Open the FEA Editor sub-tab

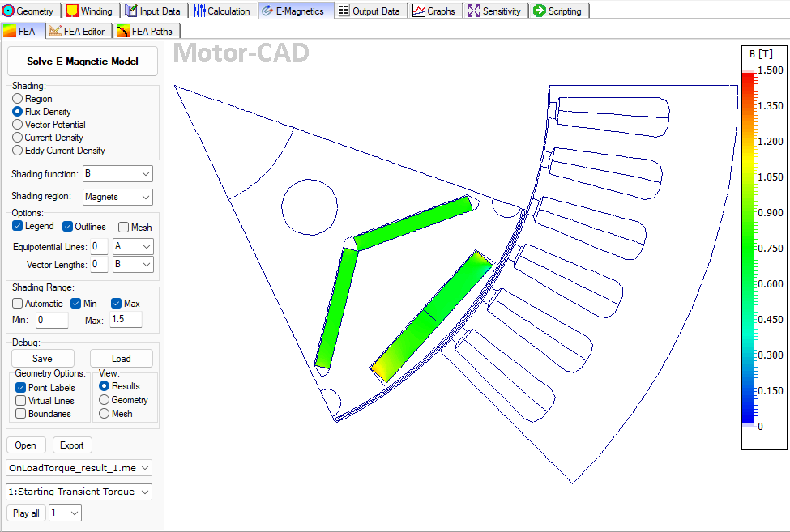tap(78, 32)
